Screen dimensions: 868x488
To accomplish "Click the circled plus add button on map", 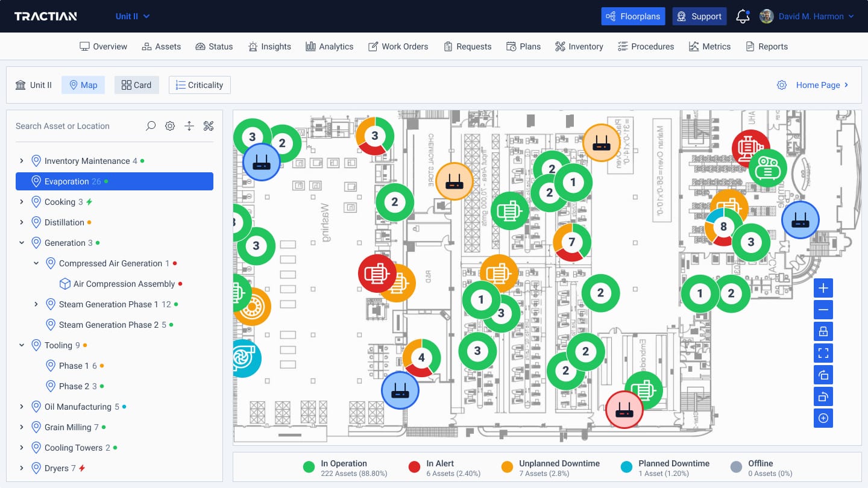I will (823, 418).
